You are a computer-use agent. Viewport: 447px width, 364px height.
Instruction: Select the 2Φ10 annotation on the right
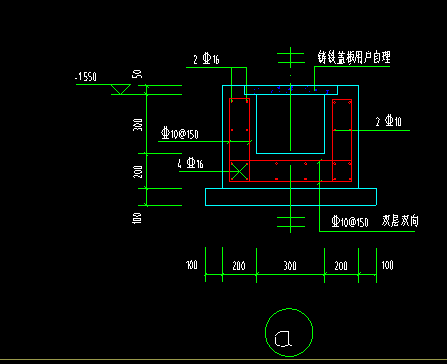point(389,121)
